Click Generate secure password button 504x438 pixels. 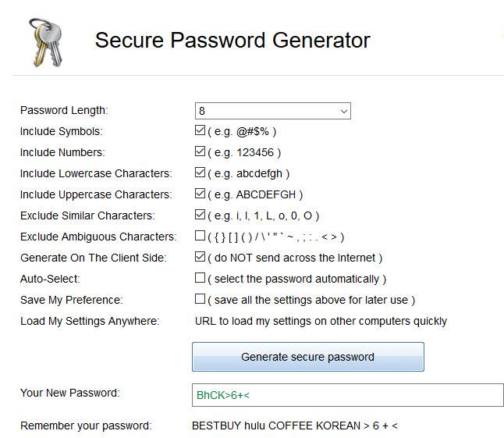click(x=308, y=357)
